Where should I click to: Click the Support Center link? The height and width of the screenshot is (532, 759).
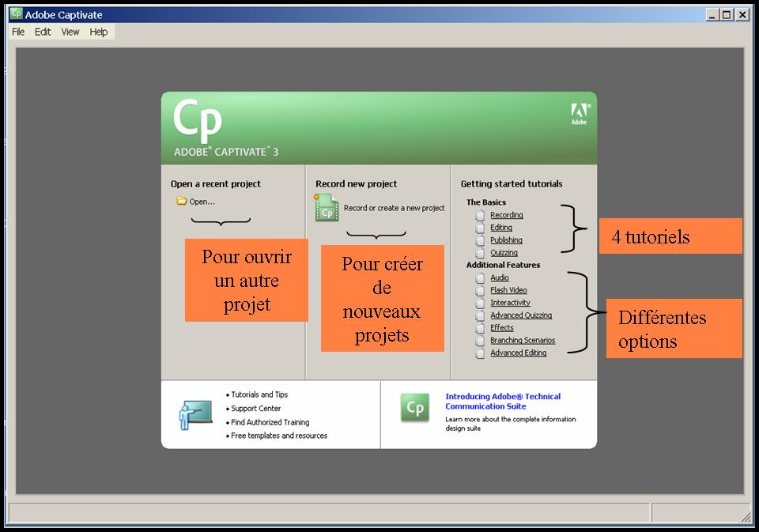[255, 409]
